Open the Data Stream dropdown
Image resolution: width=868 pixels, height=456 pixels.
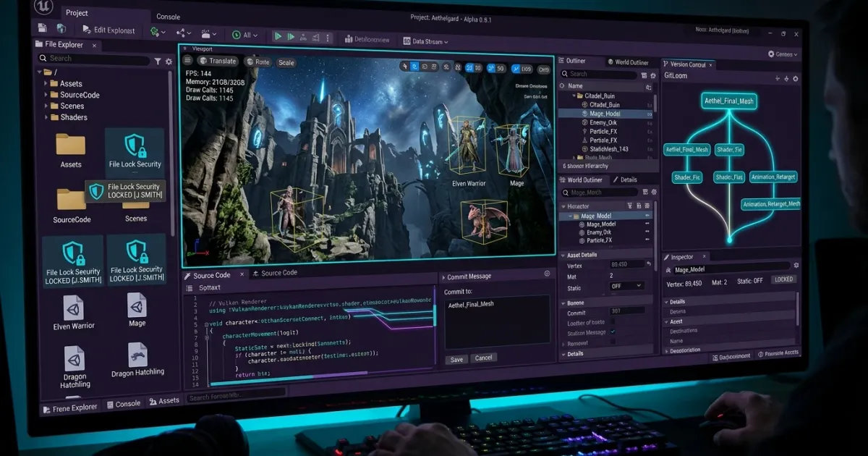[x=425, y=41]
